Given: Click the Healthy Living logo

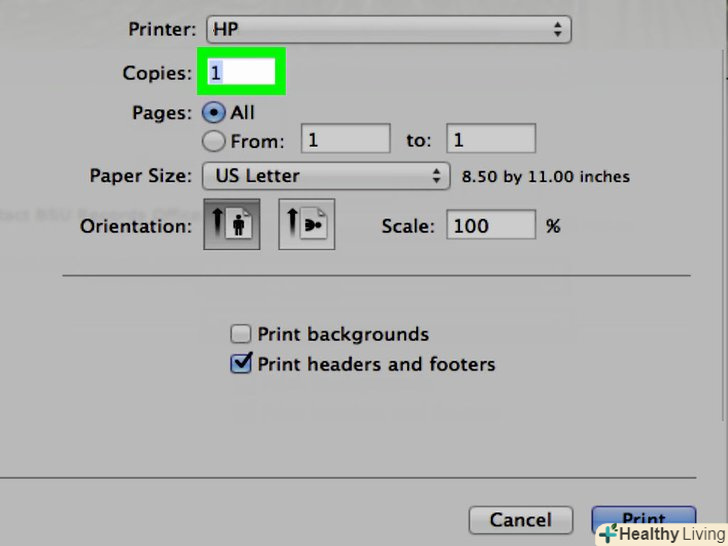Looking at the screenshot, I should (x=661, y=533).
